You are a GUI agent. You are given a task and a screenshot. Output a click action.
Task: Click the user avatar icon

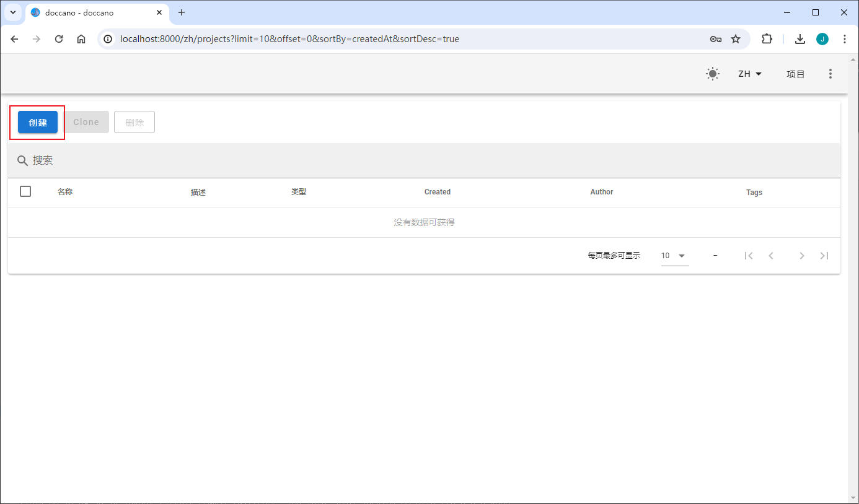pos(822,38)
